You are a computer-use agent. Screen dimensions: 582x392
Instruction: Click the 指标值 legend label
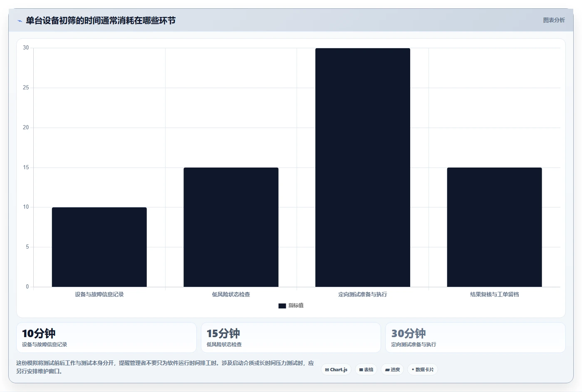click(x=296, y=306)
